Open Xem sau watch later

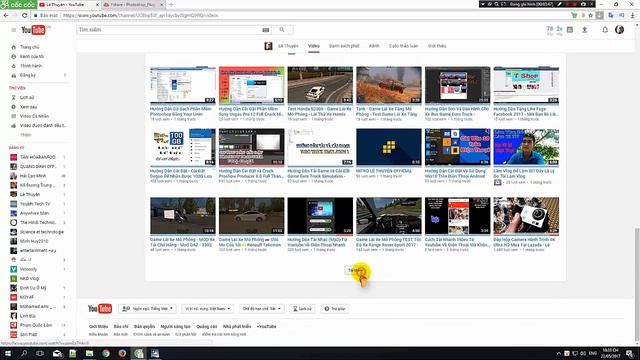pos(28,107)
